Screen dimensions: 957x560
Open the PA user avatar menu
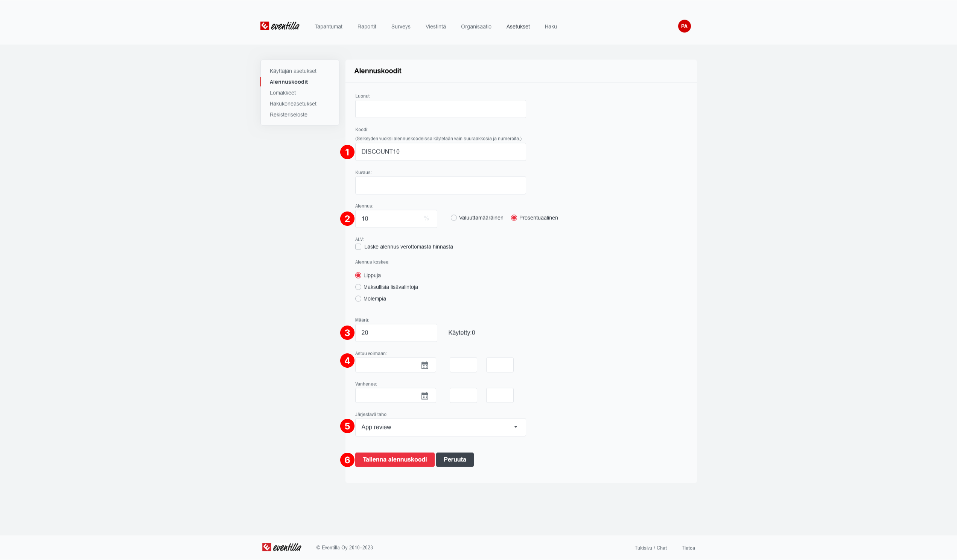[x=684, y=26]
